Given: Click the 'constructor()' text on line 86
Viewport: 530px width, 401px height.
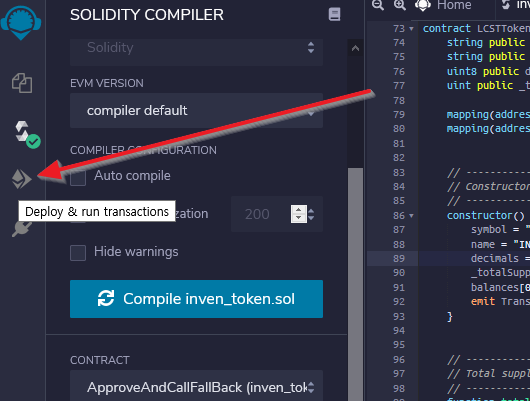Looking at the screenshot, I should pos(485,215).
